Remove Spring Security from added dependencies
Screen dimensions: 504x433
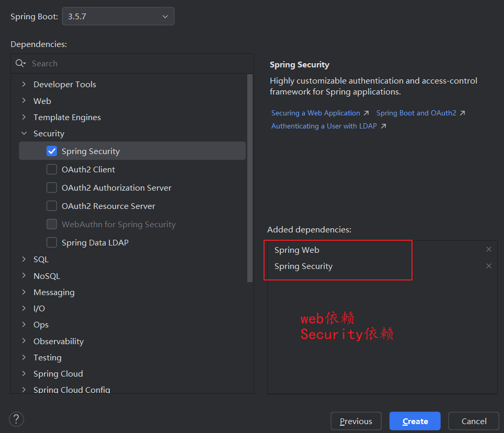(x=489, y=266)
